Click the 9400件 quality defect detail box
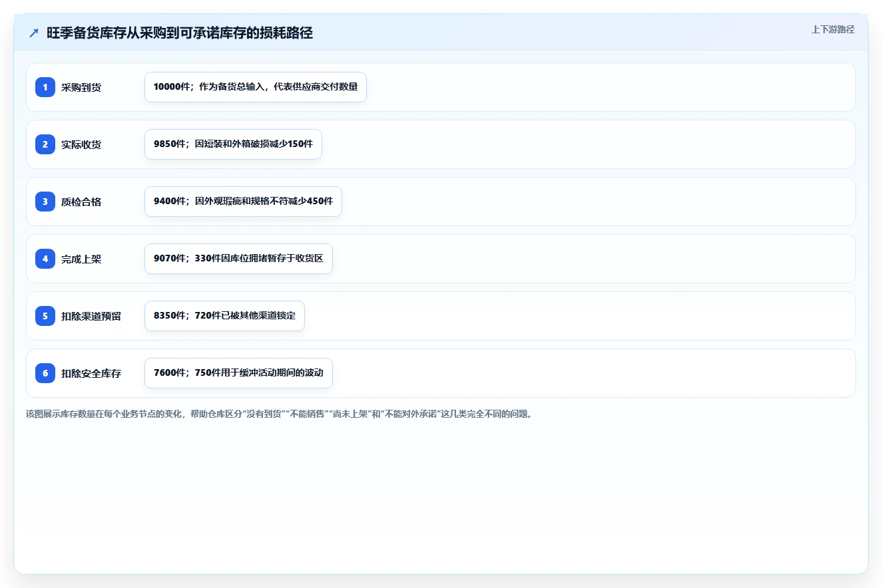Screen dimensions: 882x588 click(x=243, y=202)
